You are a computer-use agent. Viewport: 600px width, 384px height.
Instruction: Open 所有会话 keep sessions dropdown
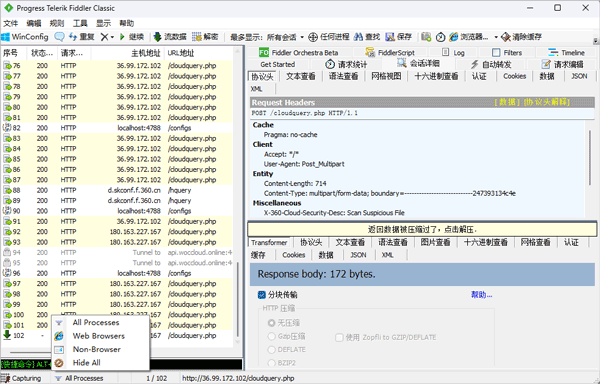click(285, 37)
